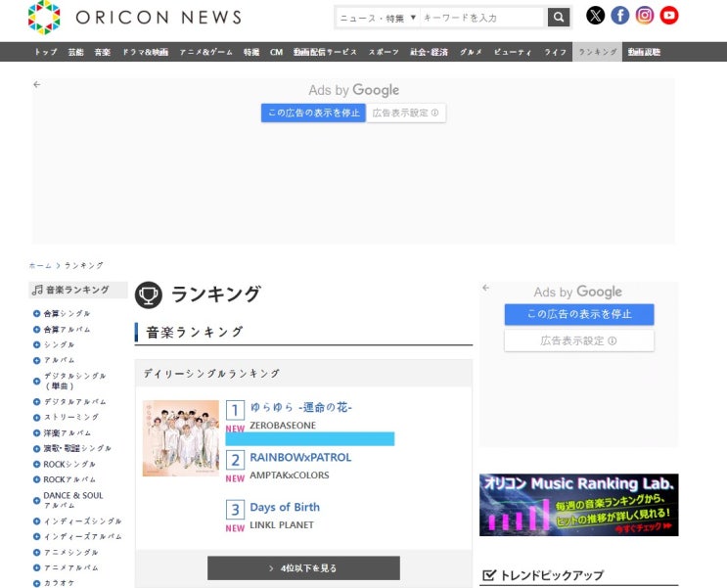Open アニメアルバム ranking link
This screenshot has height=588, width=727.
click(70, 567)
